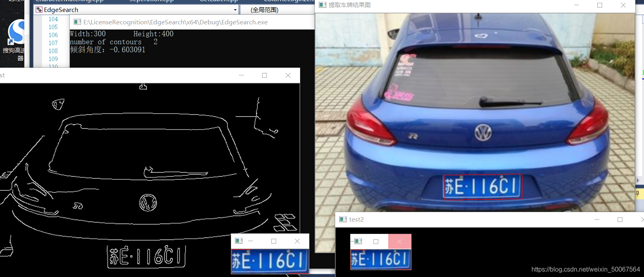Close the small plate window beside the edge image
The image size is (644, 277).
[297, 241]
